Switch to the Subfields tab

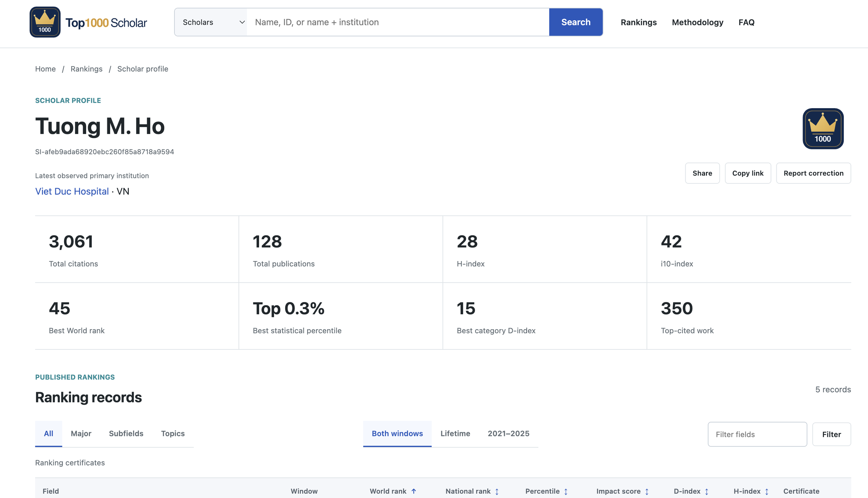tap(126, 433)
